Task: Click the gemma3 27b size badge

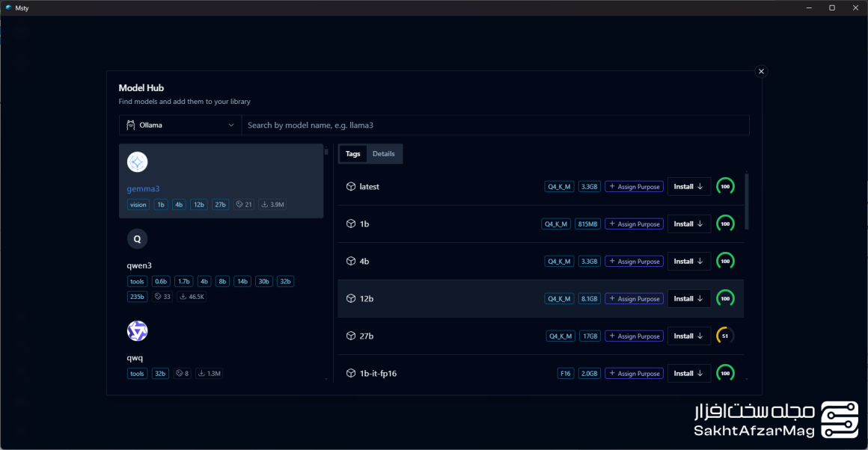Action: (x=220, y=205)
